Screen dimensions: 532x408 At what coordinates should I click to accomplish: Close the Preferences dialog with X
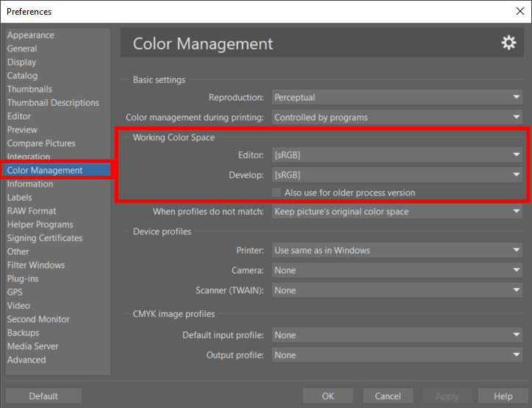coord(520,11)
